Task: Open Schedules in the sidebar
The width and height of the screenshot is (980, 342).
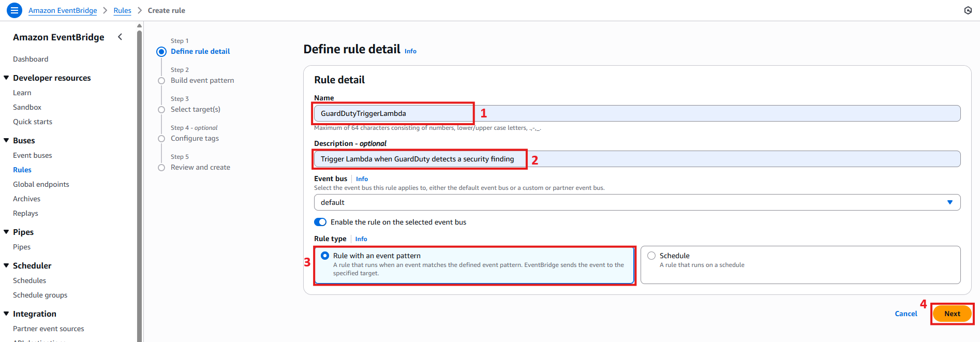Action: [x=29, y=280]
